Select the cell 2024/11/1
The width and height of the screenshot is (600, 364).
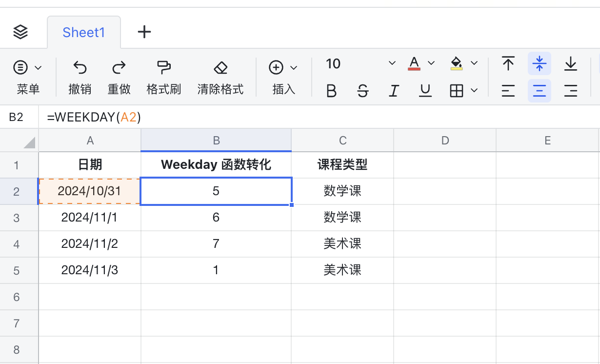[x=90, y=218]
